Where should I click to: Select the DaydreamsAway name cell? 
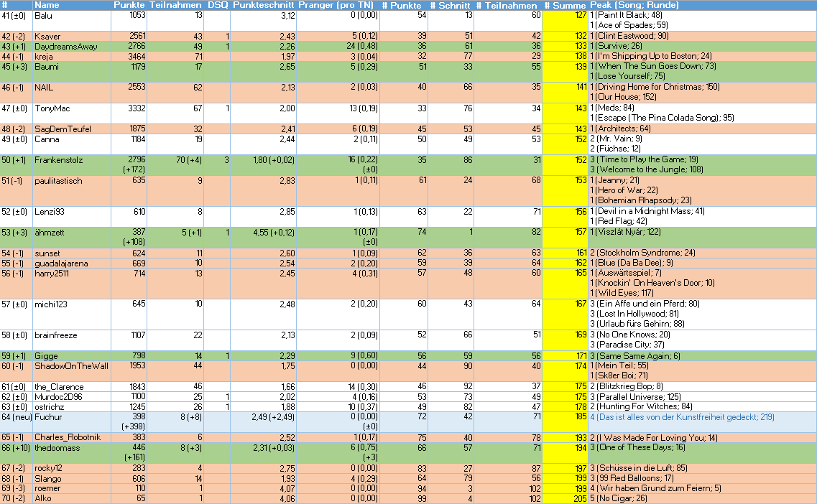61,46
